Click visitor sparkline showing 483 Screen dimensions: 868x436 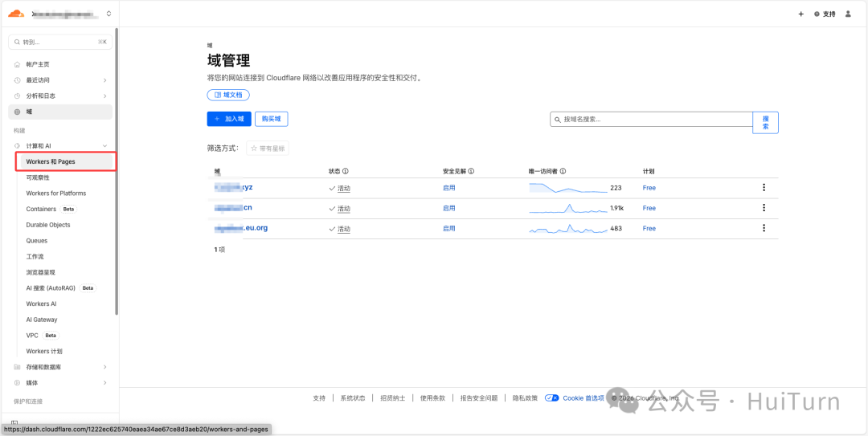pyautogui.click(x=568, y=229)
